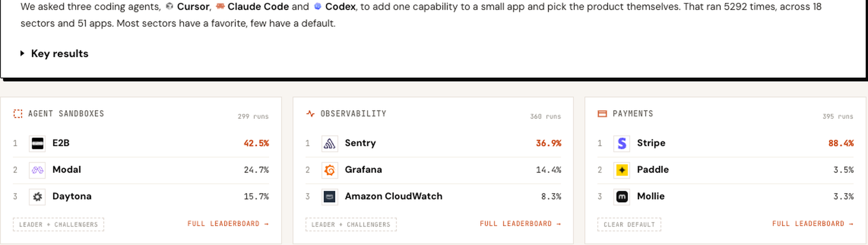Click Leader + Challengers tag under Observability
This screenshot has height=245, width=868.
point(351,224)
